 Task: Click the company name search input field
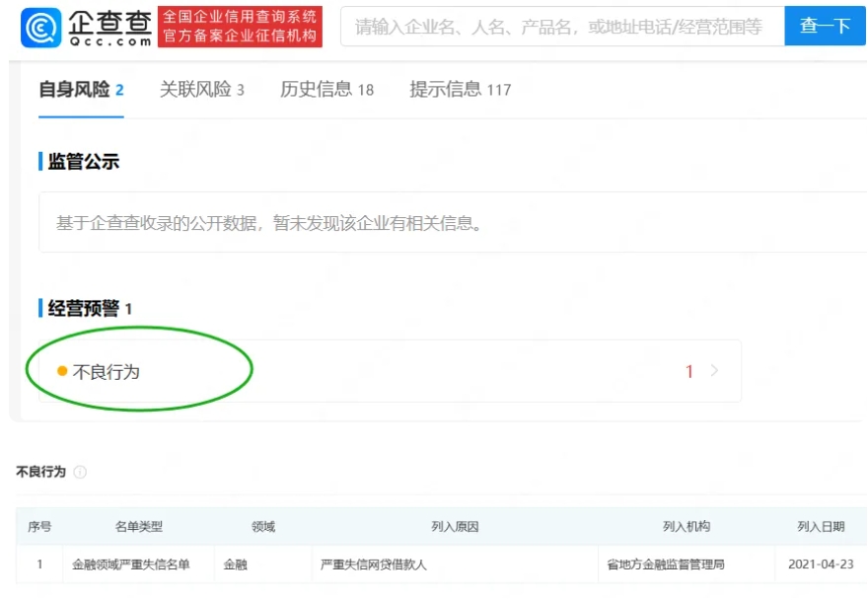click(560, 27)
